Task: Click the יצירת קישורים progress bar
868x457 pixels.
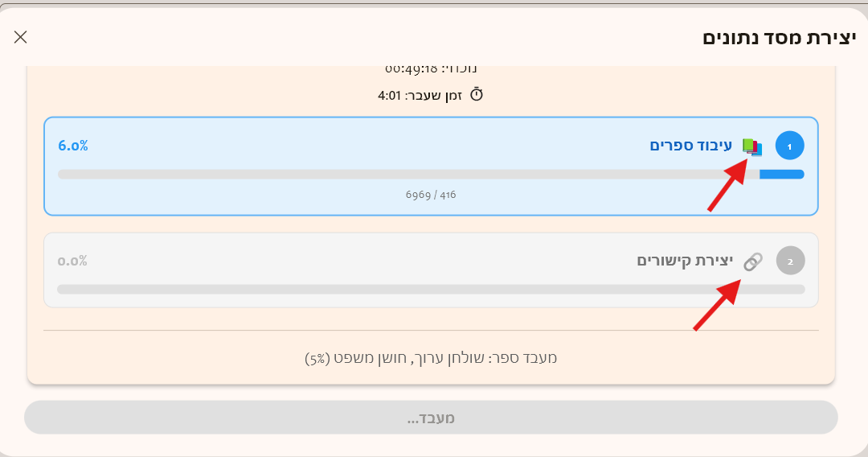Action: [x=431, y=290]
